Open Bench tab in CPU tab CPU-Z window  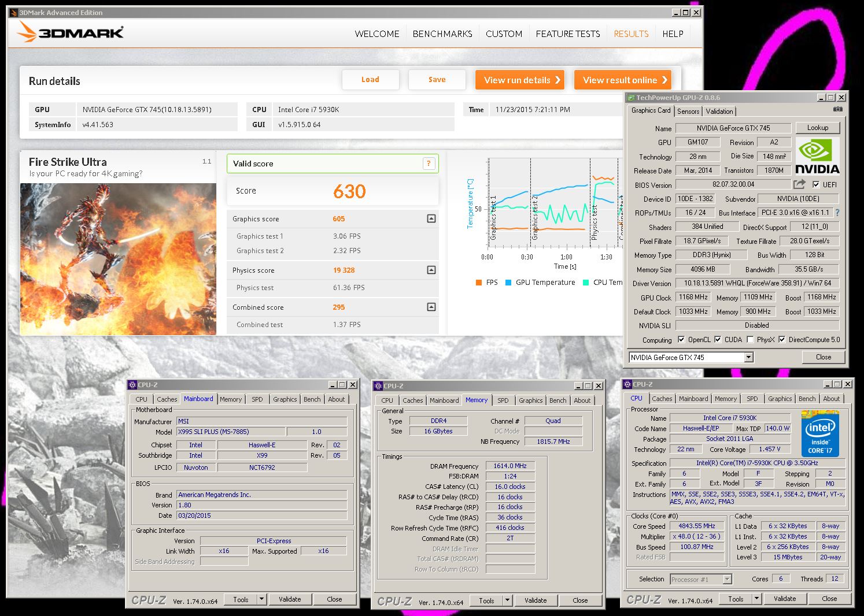click(807, 399)
